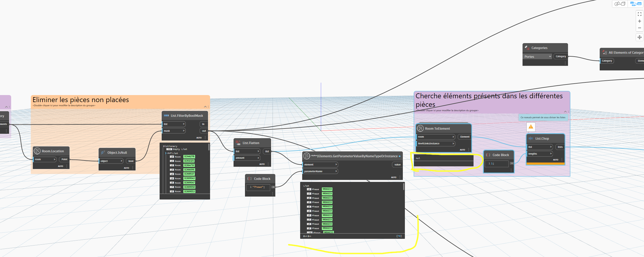Open options menu on Room ToElement node
The height and width of the screenshot is (257, 644).
click(469, 150)
